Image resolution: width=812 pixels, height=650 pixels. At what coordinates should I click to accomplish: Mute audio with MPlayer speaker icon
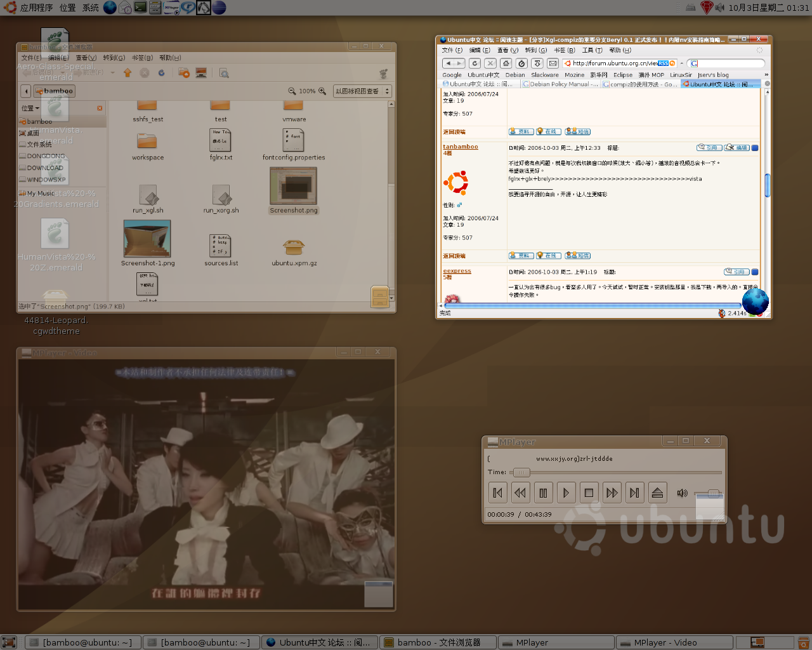point(682,493)
